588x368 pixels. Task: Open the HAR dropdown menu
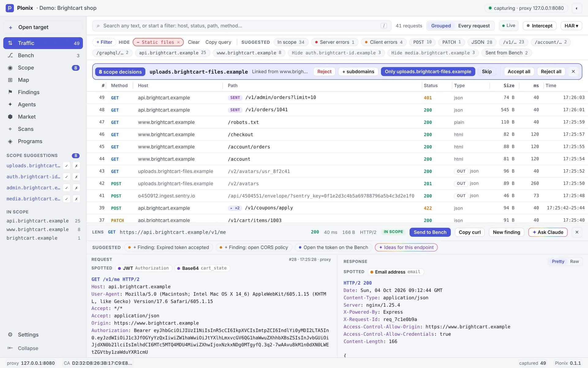571,26
